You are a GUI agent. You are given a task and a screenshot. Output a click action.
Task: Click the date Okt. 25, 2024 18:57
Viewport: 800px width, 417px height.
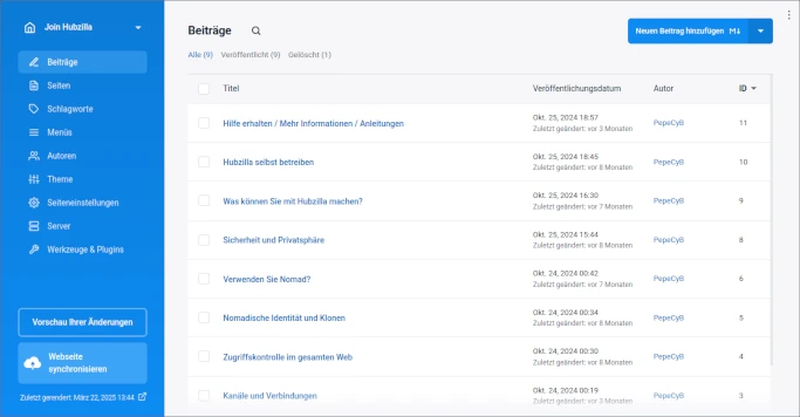point(565,117)
